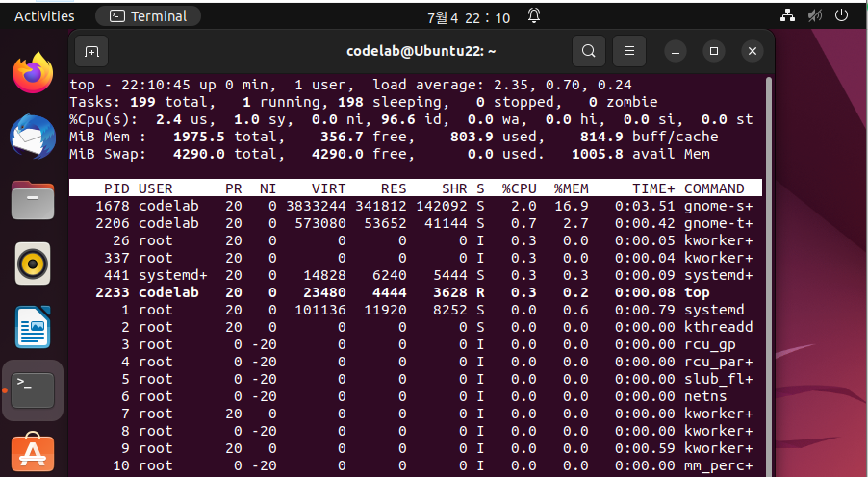Open the terminal hamburger menu

(628, 52)
